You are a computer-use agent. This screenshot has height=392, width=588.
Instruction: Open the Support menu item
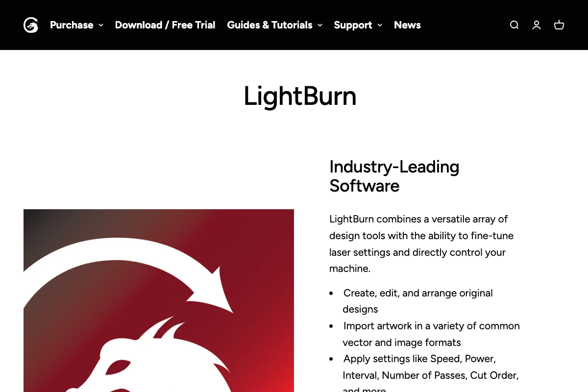pos(353,25)
